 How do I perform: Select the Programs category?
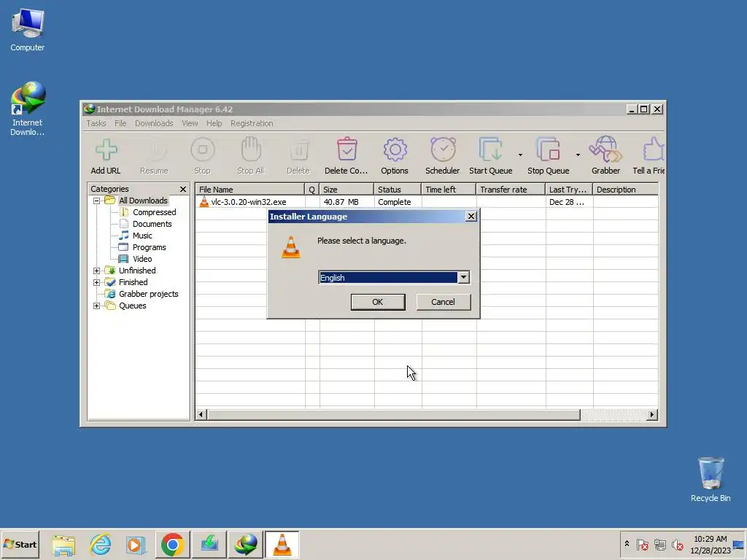click(x=149, y=248)
